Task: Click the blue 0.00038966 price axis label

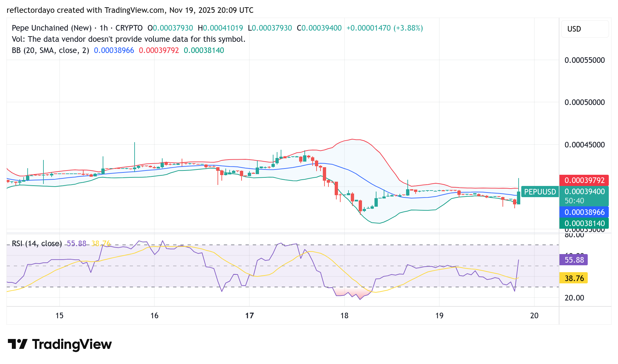Action: [x=584, y=212]
